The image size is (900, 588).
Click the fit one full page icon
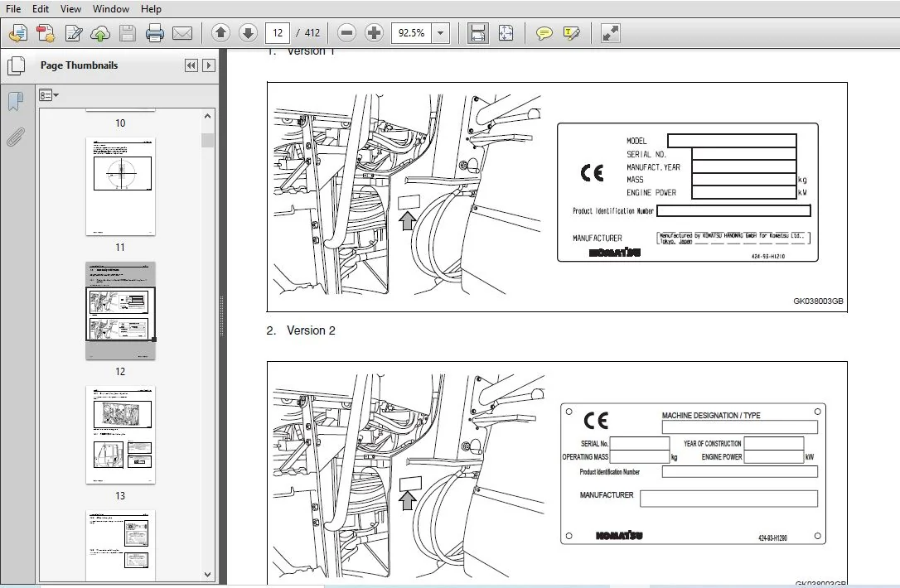coord(506,33)
